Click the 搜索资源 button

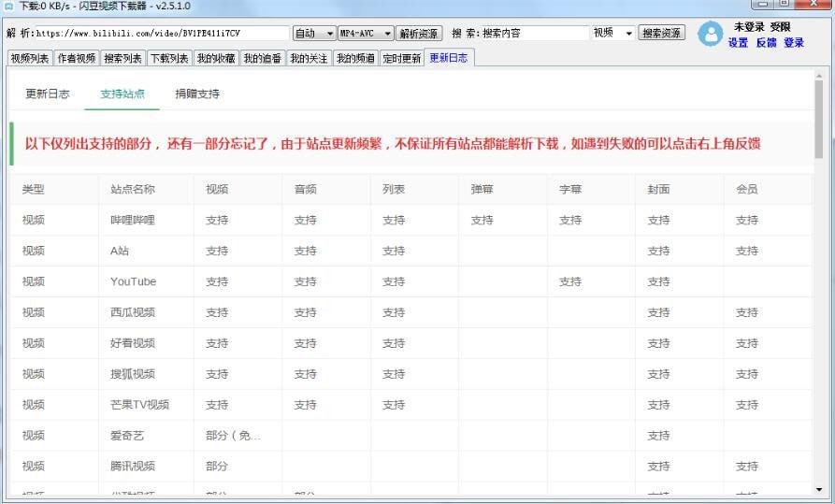661,33
